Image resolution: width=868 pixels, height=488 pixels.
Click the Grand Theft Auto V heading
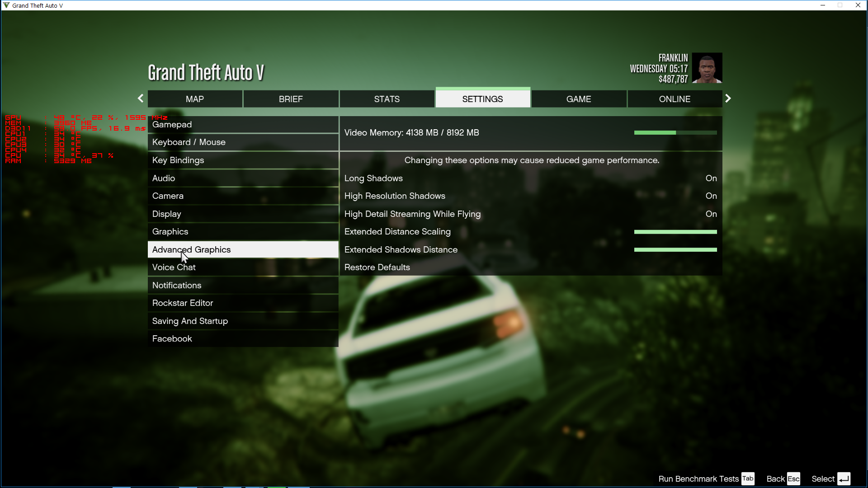point(206,72)
